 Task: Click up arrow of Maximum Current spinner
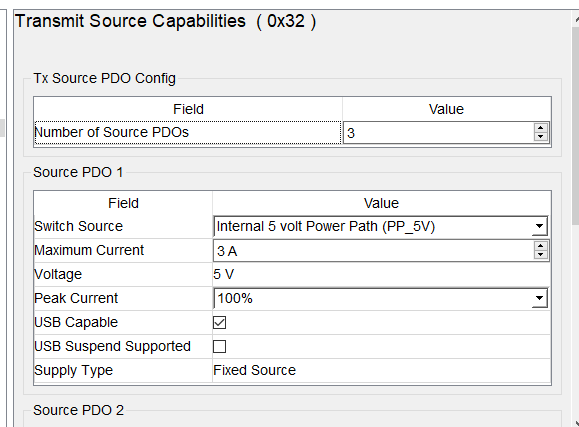click(x=541, y=246)
